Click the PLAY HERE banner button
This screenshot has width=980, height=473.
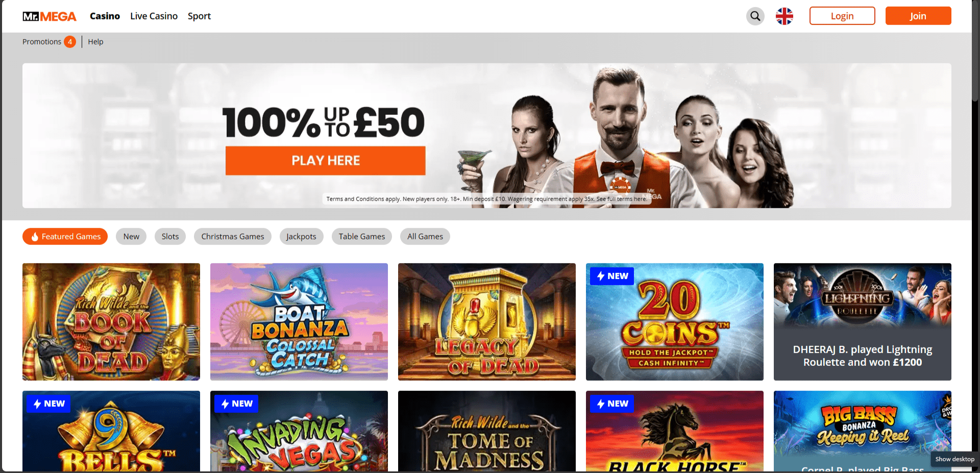click(x=326, y=161)
